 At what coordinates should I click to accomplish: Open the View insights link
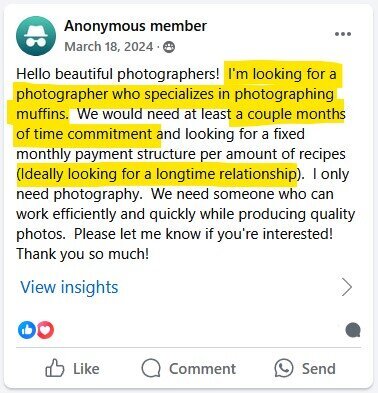point(69,287)
